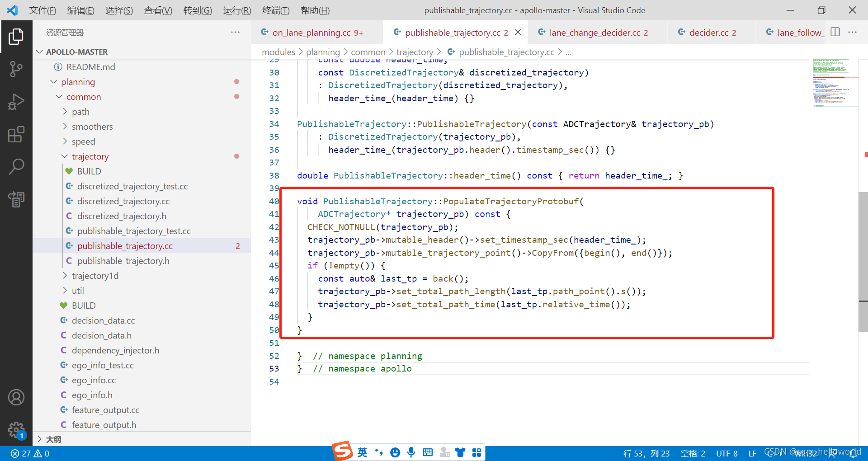868x461 pixels.
Task: Open the Run and Debug view
Action: pyautogui.click(x=16, y=102)
